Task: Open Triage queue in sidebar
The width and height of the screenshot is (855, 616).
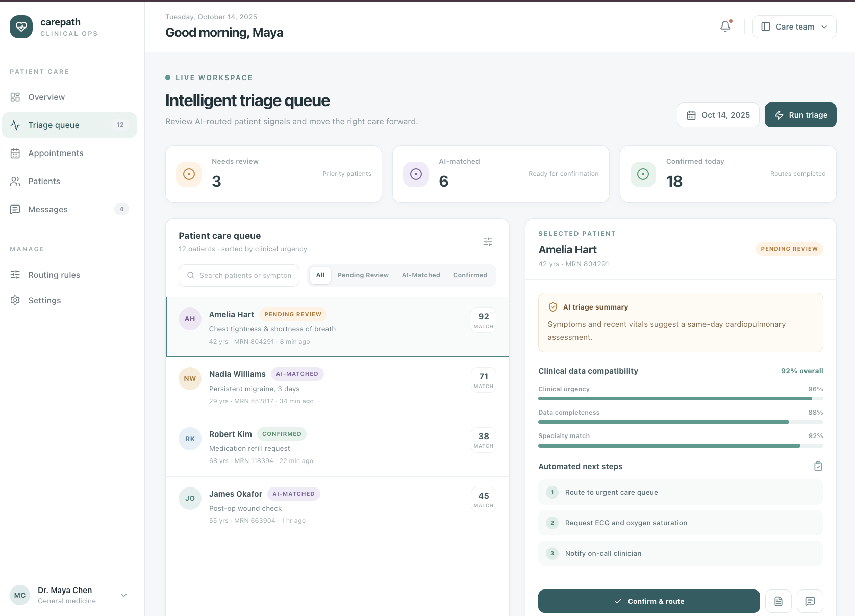Action: (x=69, y=125)
